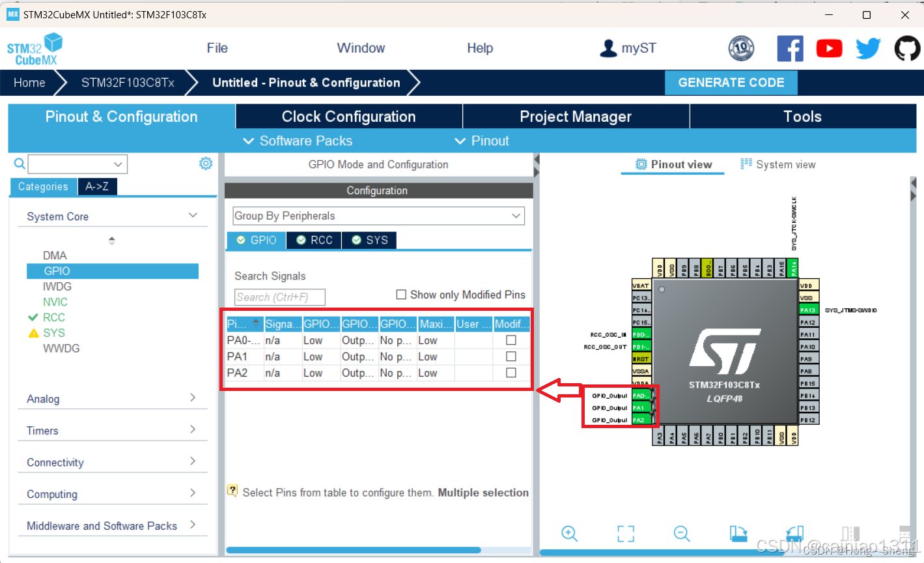Switch to the Tools tab
924x563 pixels.
tap(802, 117)
